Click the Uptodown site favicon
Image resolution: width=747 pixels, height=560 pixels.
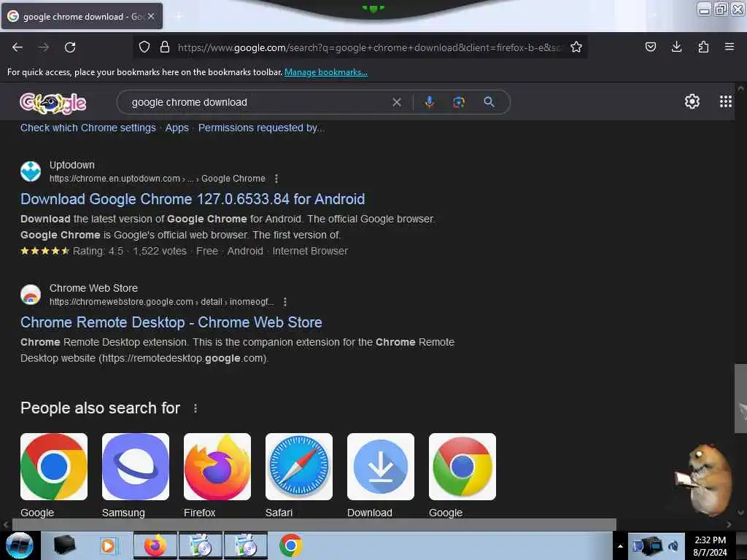pyautogui.click(x=31, y=171)
